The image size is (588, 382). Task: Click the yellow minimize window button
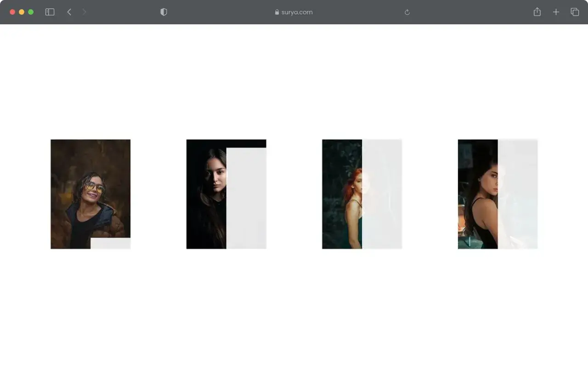tap(21, 12)
